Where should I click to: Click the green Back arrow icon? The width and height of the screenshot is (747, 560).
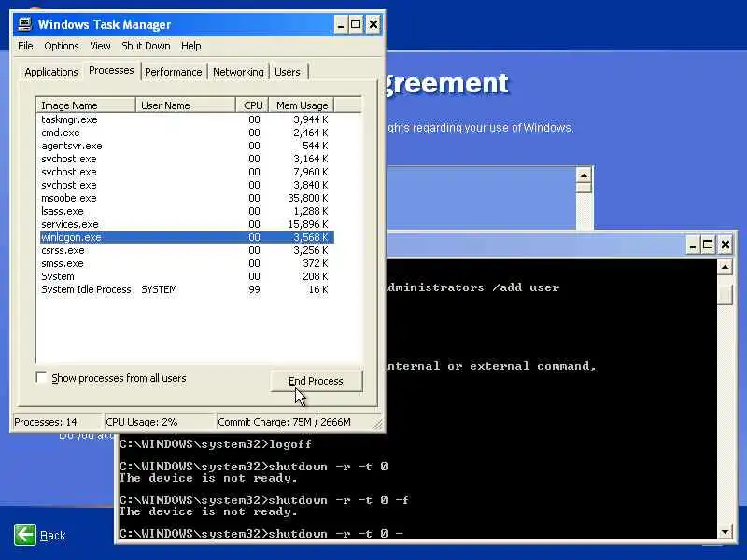[25, 535]
